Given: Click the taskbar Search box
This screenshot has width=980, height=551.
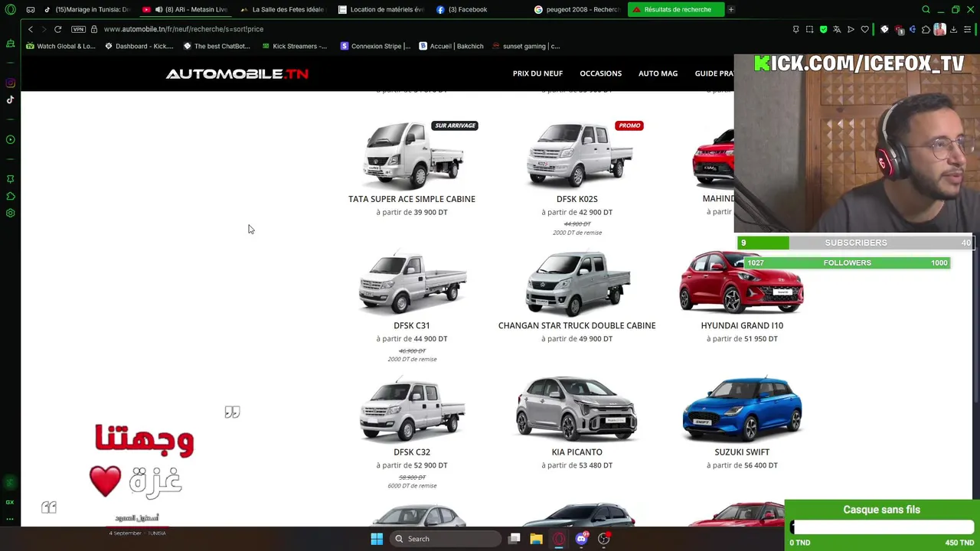Looking at the screenshot, I should (446, 539).
